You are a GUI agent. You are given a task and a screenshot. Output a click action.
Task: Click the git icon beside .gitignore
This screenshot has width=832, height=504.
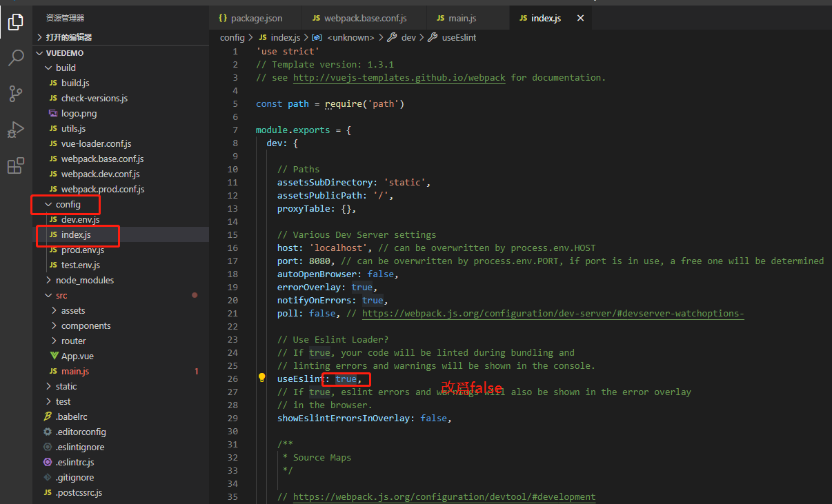point(48,477)
